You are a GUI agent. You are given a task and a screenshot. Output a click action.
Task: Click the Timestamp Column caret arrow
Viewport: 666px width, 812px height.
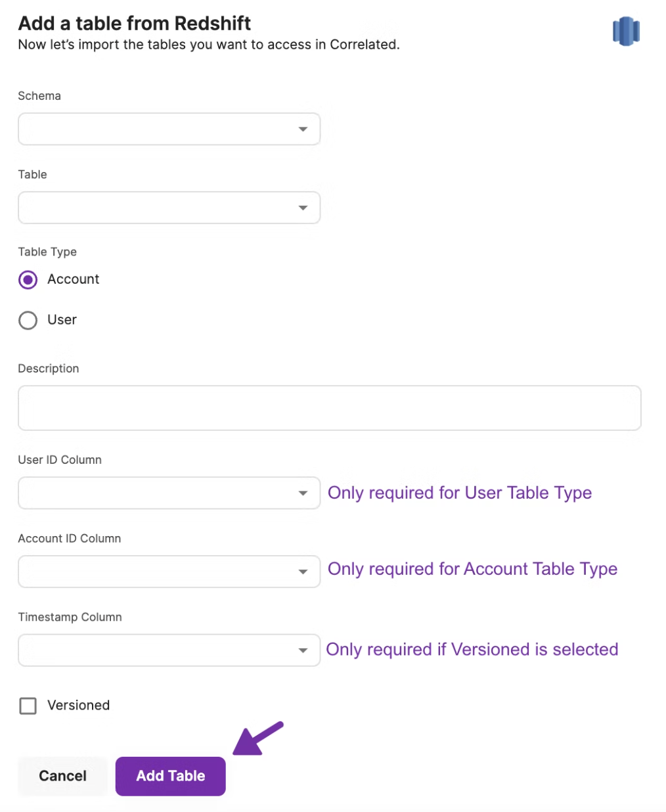point(303,650)
